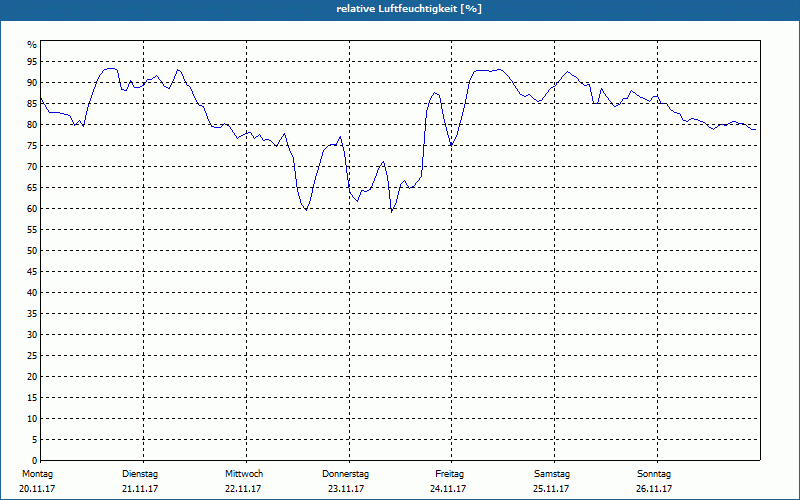800x500 pixels.
Task: Select the 95 y-axis value
Action: [32, 62]
